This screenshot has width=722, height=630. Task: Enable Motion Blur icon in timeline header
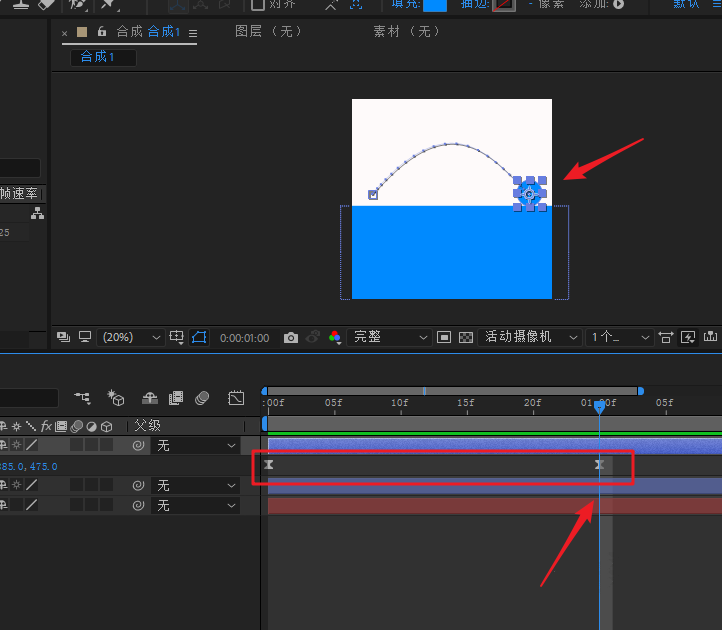click(202, 398)
